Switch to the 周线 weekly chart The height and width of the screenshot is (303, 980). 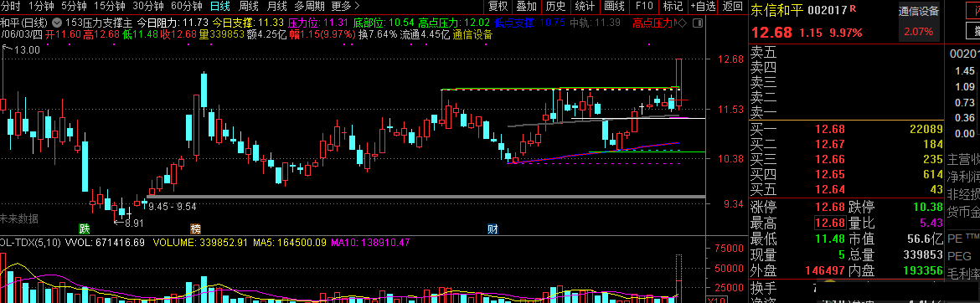tap(249, 6)
